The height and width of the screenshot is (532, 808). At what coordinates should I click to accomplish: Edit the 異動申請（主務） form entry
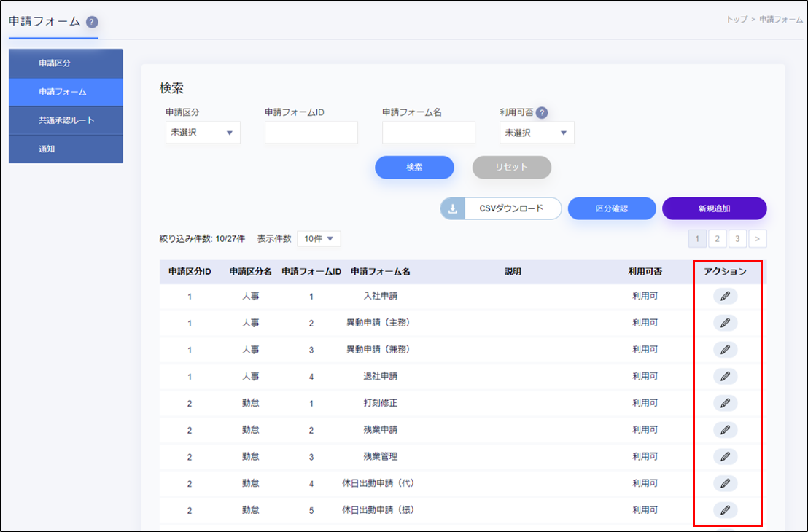(725, 323)
